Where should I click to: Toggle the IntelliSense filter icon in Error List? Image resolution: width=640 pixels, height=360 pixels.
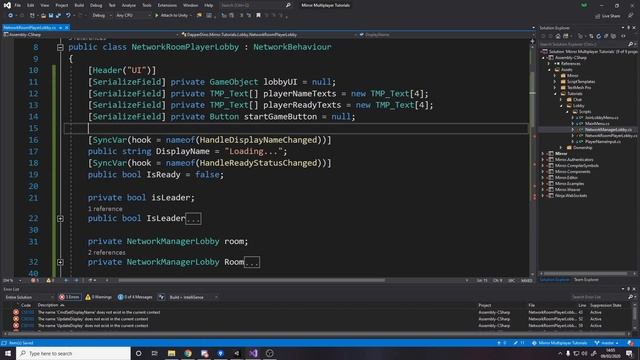pyautogui.click(x=161, y=297)
